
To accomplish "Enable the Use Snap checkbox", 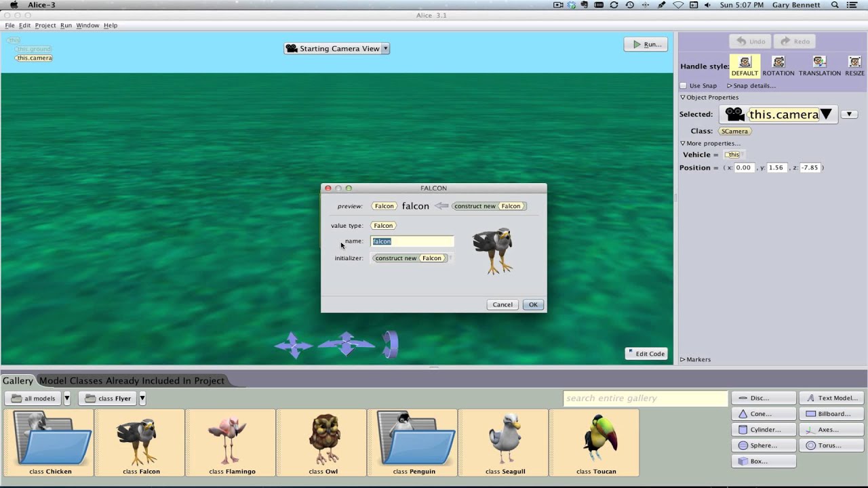I will [684, 85].
